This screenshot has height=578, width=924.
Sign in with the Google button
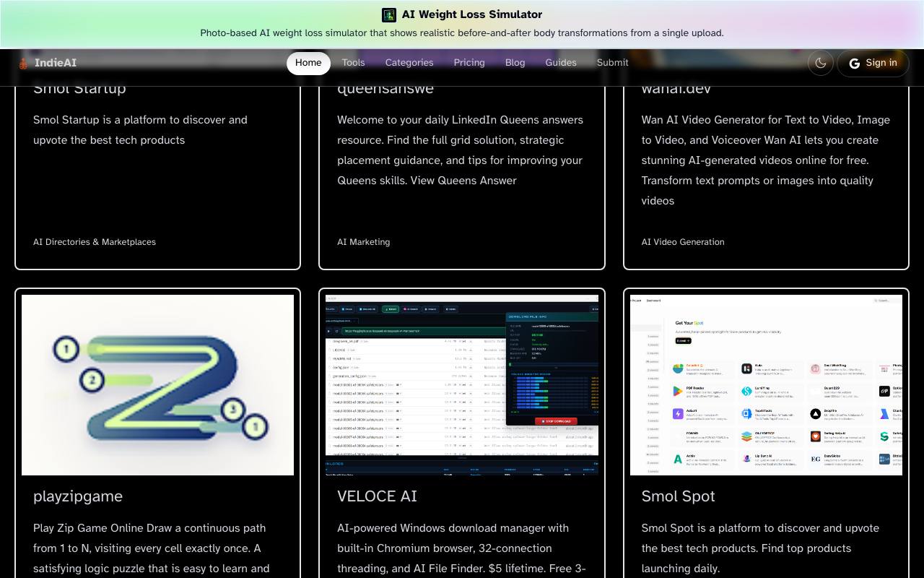click(873, 63)
